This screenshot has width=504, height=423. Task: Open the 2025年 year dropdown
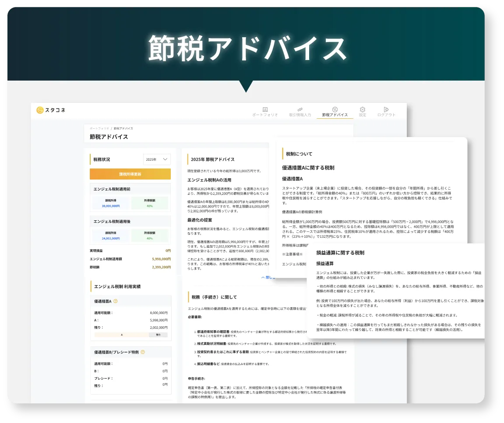coord(157,159)
